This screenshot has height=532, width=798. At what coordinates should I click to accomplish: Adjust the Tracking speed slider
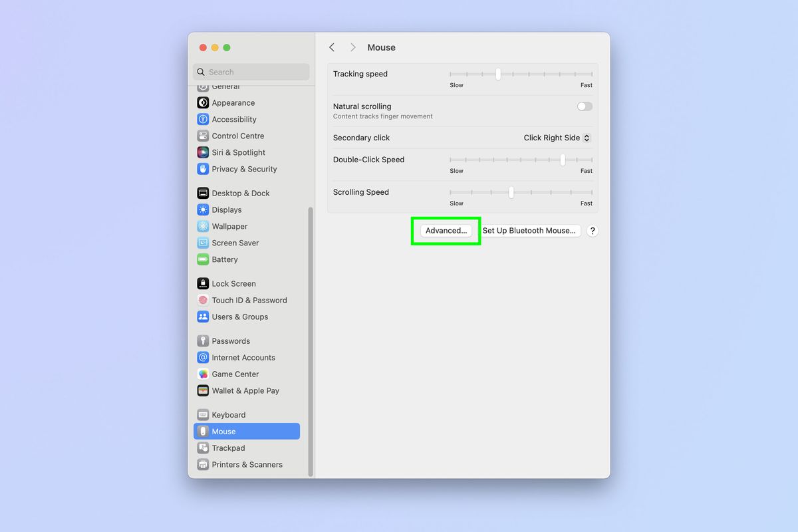[497, 74]
